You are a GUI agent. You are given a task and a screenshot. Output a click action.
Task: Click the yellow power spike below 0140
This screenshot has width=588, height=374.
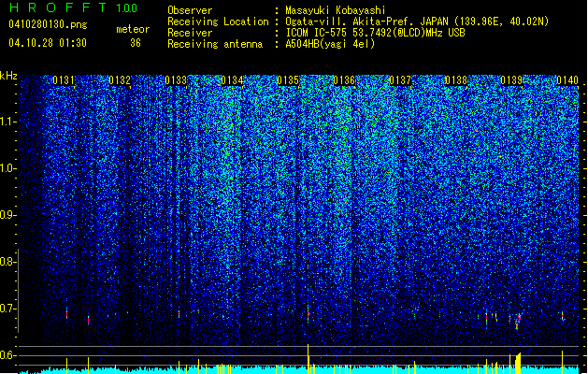pos(562,362)
